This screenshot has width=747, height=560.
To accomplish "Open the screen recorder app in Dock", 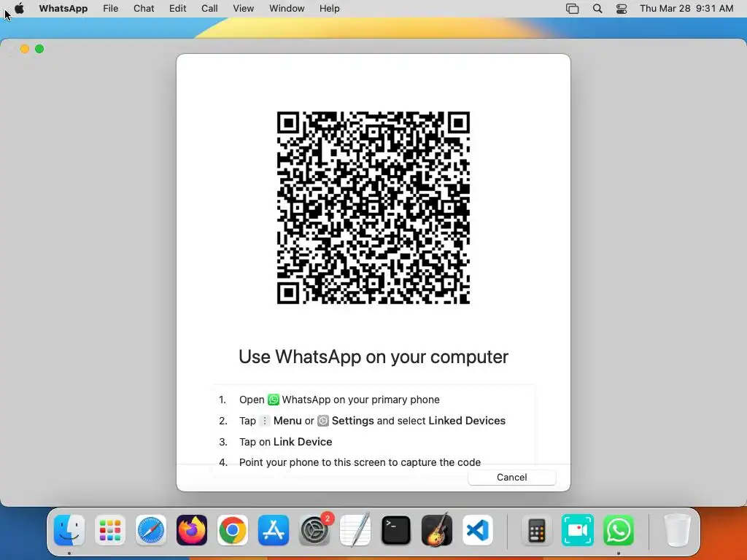I will coord(578,530).
